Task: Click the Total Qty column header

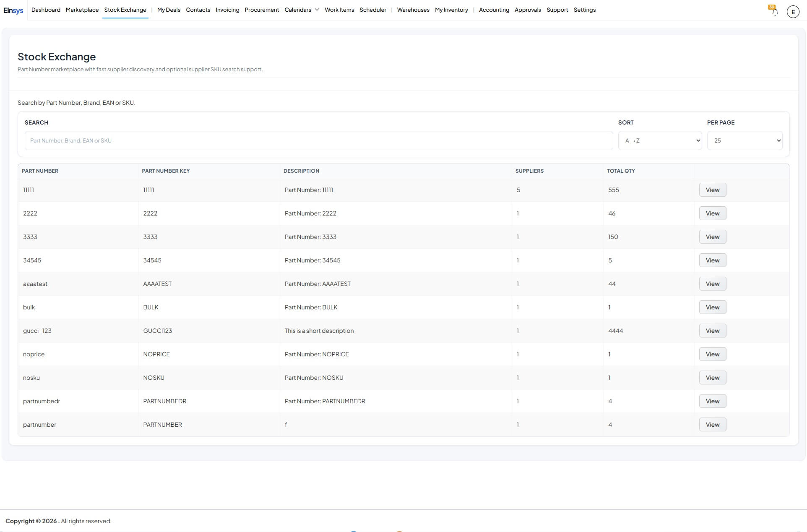Action: point(621,171)
